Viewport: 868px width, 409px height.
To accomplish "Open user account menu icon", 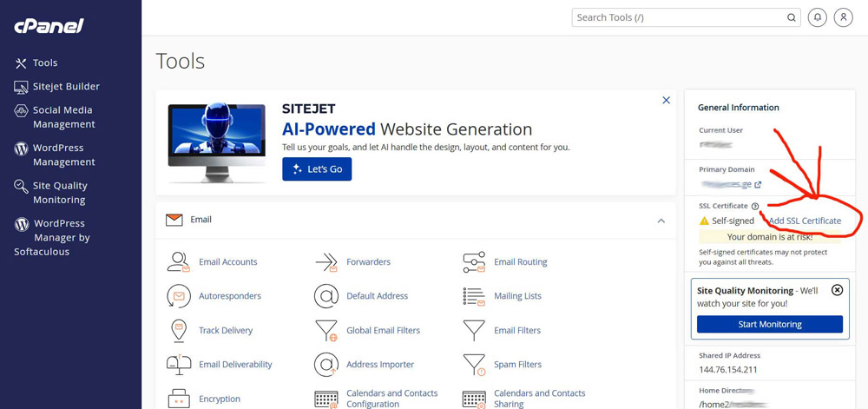I will point(844,17).
